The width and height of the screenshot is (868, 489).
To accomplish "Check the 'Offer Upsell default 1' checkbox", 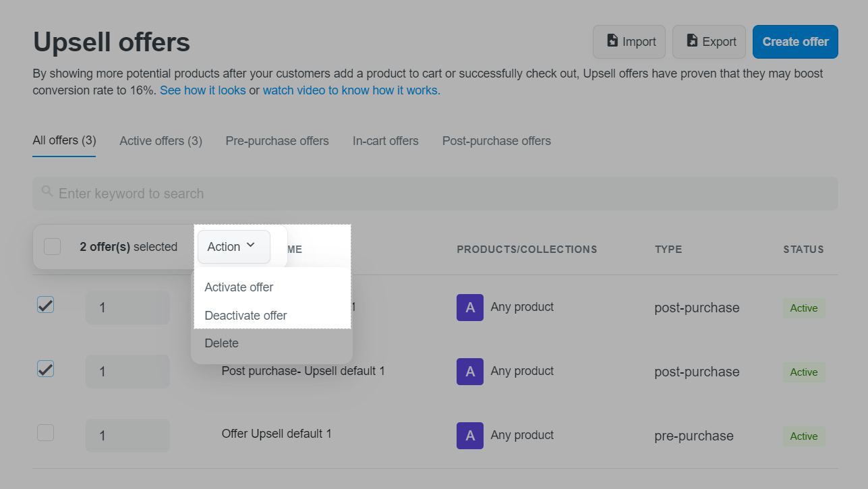I will [x=45, y=433].
